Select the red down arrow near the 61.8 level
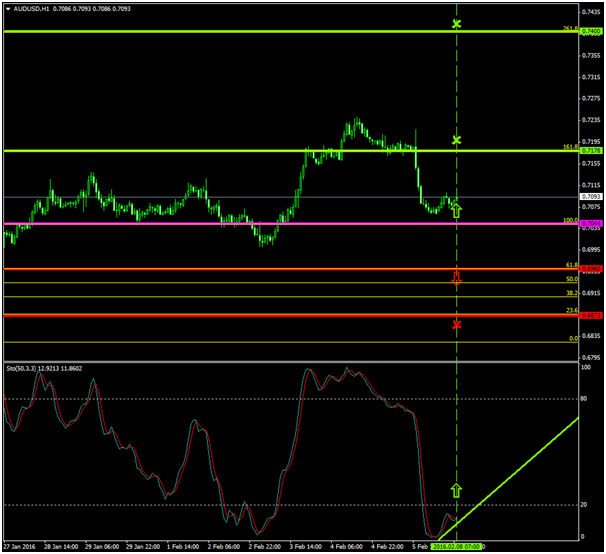The height and width of the screenshot is (554, 606). coord(457,278)
